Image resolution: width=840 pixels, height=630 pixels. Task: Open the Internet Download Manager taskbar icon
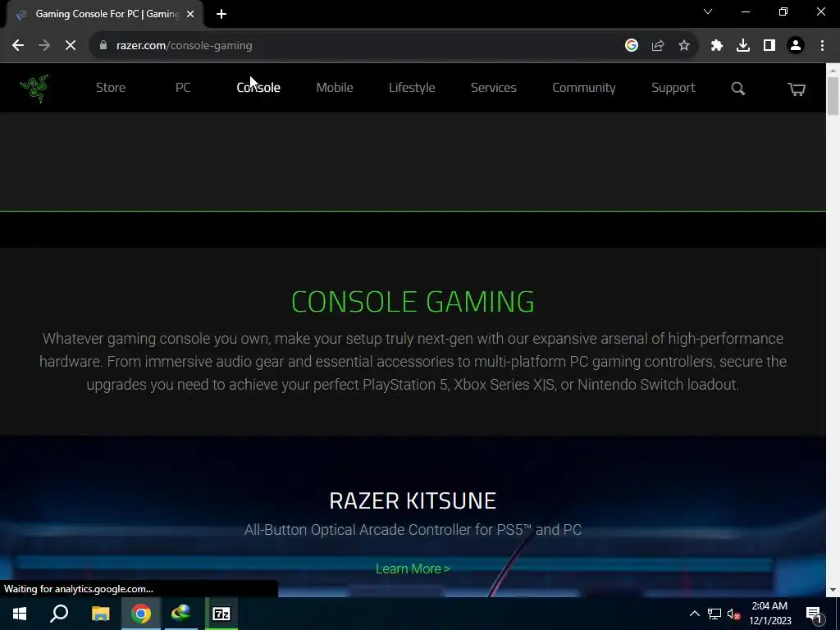click(x=181, y=614)
